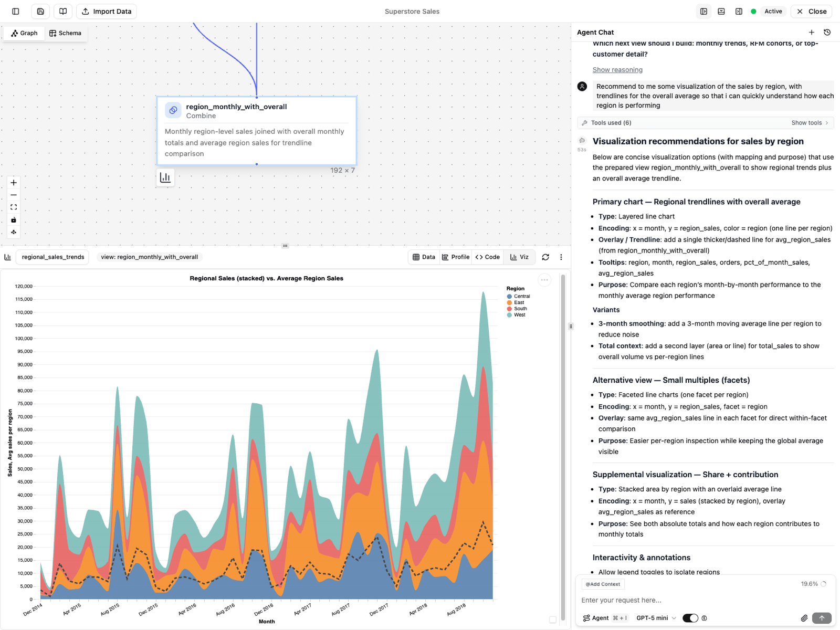Viewport: 840px width, 630px height.
Task: Switch to the Schema tab
Action: [x=66, y=33]
